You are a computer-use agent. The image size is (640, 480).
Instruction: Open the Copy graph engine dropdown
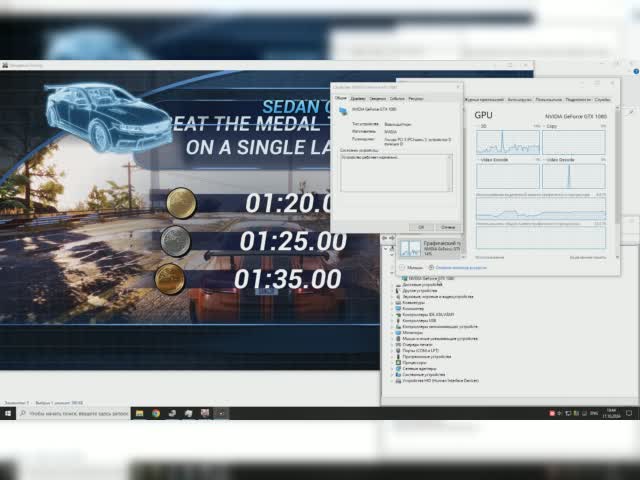(x=550, y=126)
